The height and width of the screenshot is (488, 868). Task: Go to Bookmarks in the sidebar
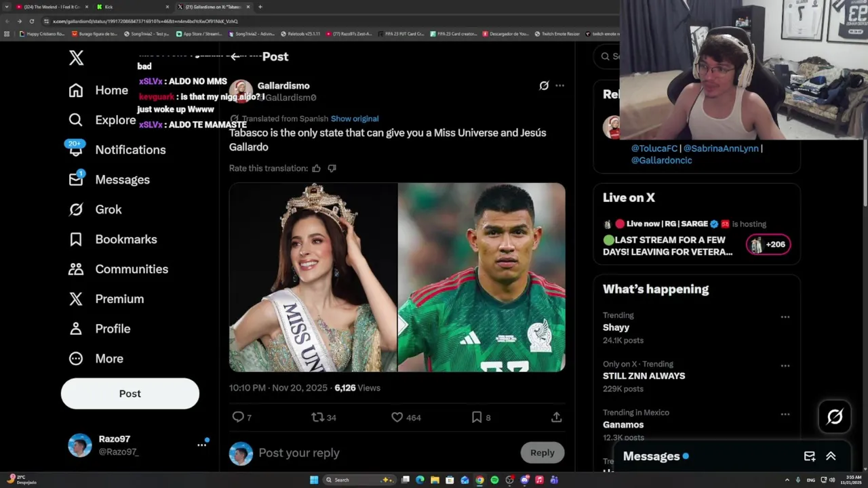(x=113, y=239)
